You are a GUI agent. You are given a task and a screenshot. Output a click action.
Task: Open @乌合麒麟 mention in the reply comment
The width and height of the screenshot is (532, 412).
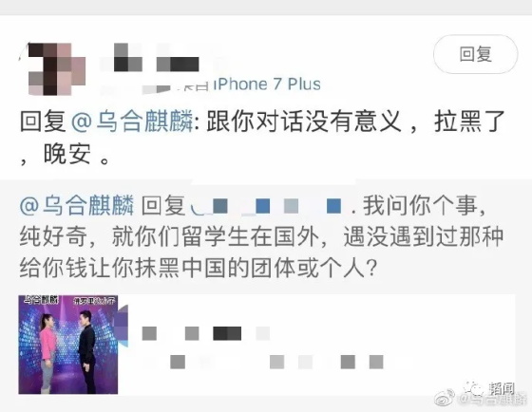[x=132, y=122]
